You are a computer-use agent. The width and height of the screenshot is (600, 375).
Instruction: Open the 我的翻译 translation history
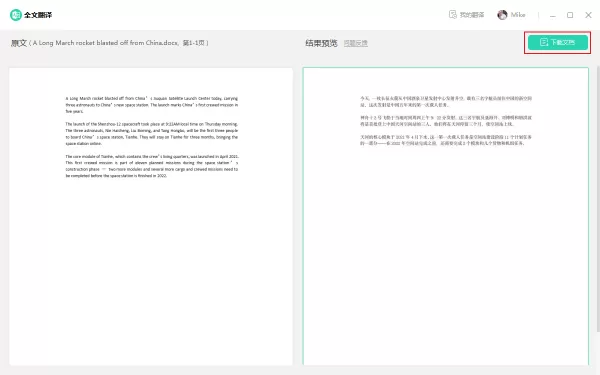pos(471,15)
